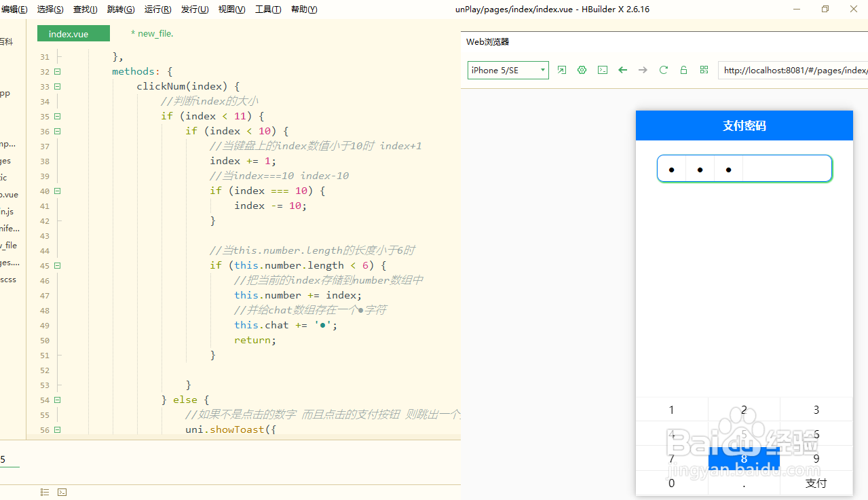Open the 视图(V) menu
The width and height of the screenshot is (868, 500).
231,9
